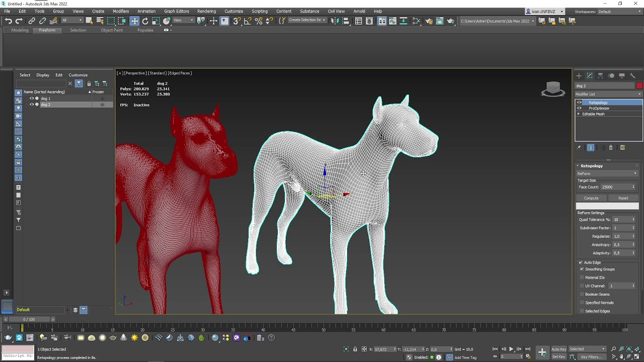Screen dimensions: 644x362
Task: Click the Undo arrow in main toolbar
Action: coord(8,21)
